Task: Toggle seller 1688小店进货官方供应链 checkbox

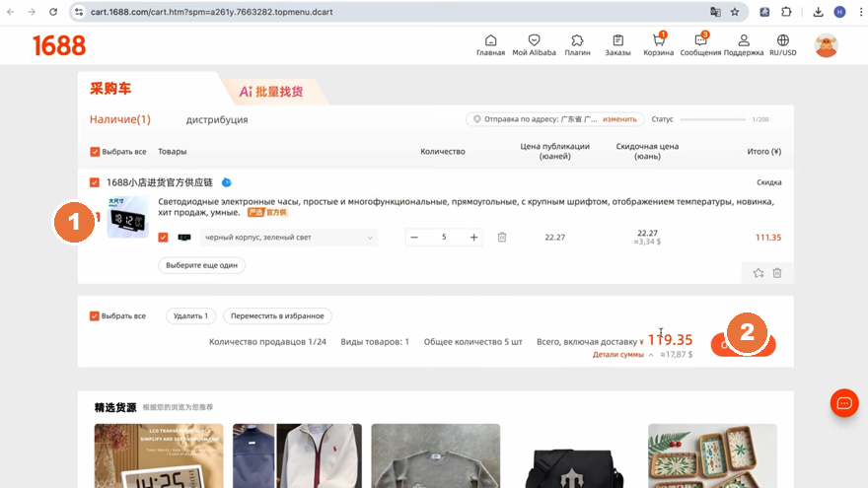Action: click(x=95, y=182)
